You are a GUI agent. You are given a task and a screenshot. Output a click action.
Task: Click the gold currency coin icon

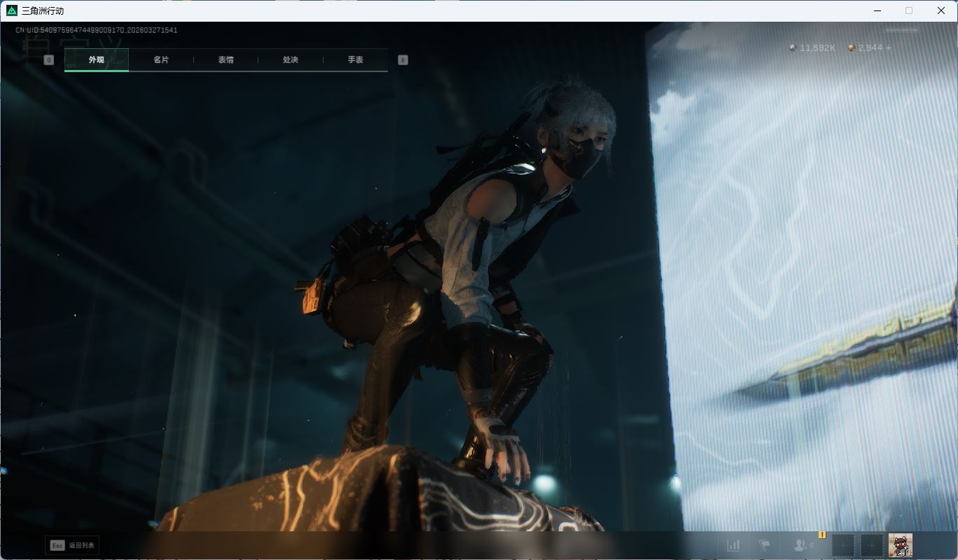pos(852,48)
